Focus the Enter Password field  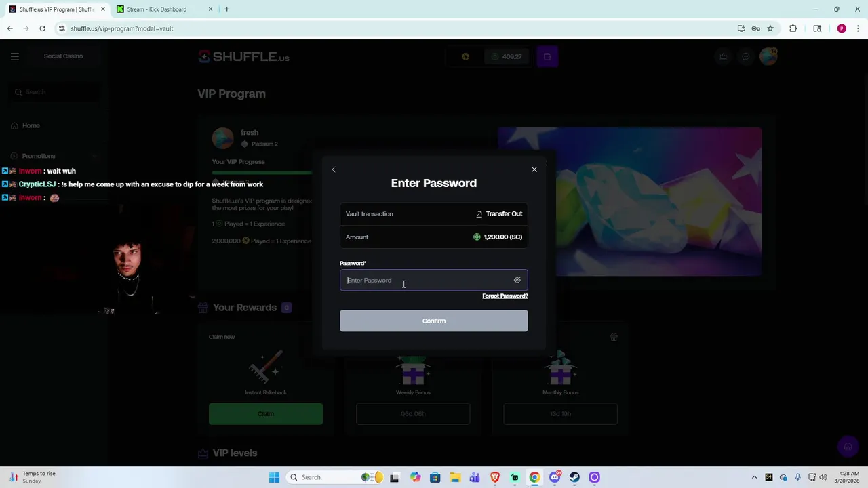[433, 280]
